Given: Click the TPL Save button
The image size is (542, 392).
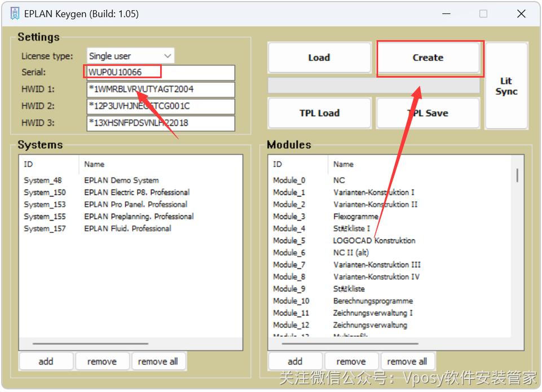Looking at the screenshot, I should click(x=428, y=113).
